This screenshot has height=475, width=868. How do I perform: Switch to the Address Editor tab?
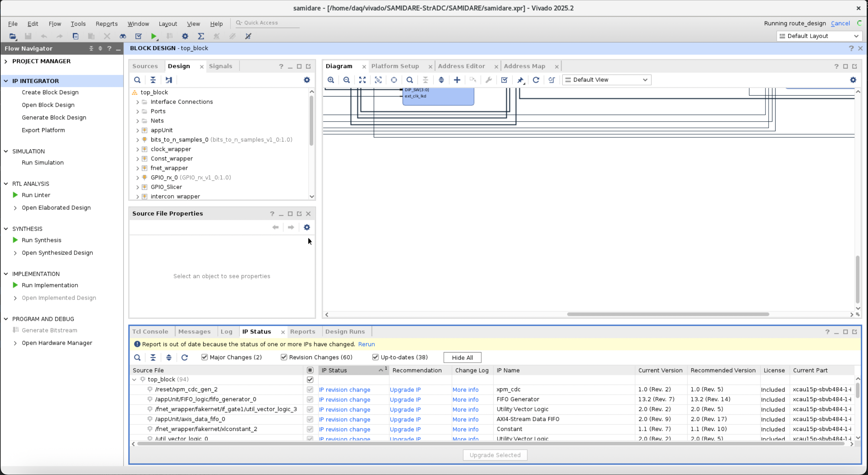pos(461,66)
